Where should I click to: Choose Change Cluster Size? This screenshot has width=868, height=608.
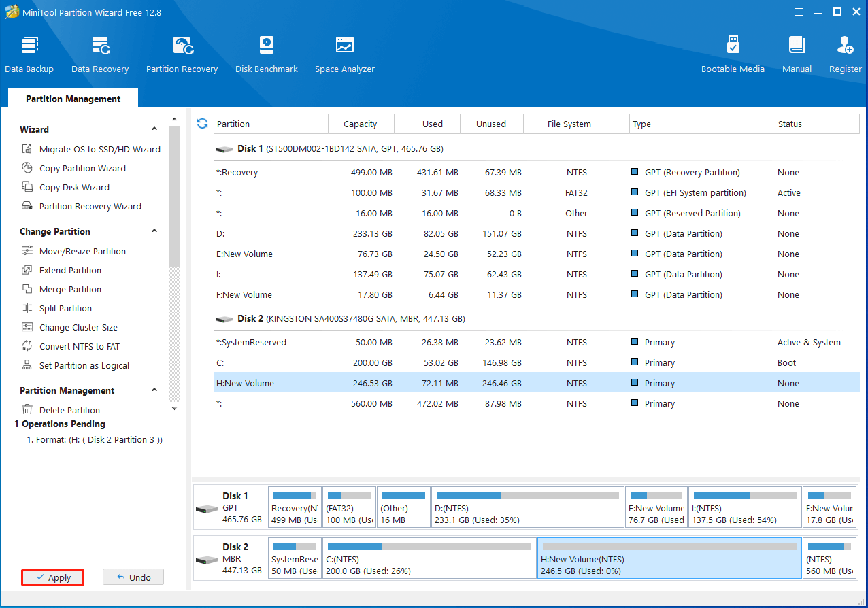pyautogui.click(x=70, y=327)
